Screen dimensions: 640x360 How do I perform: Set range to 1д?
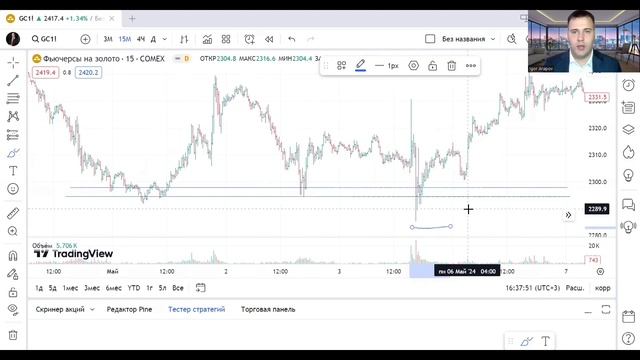39,288
